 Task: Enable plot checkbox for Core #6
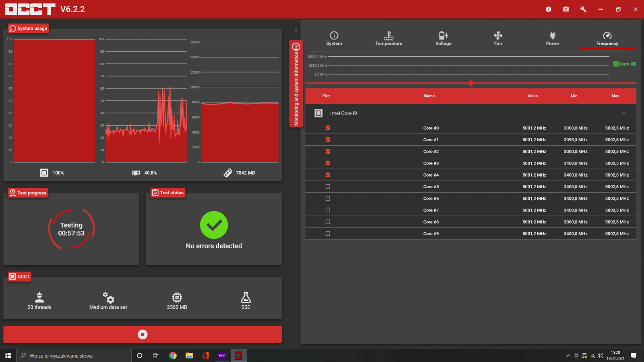328,198
